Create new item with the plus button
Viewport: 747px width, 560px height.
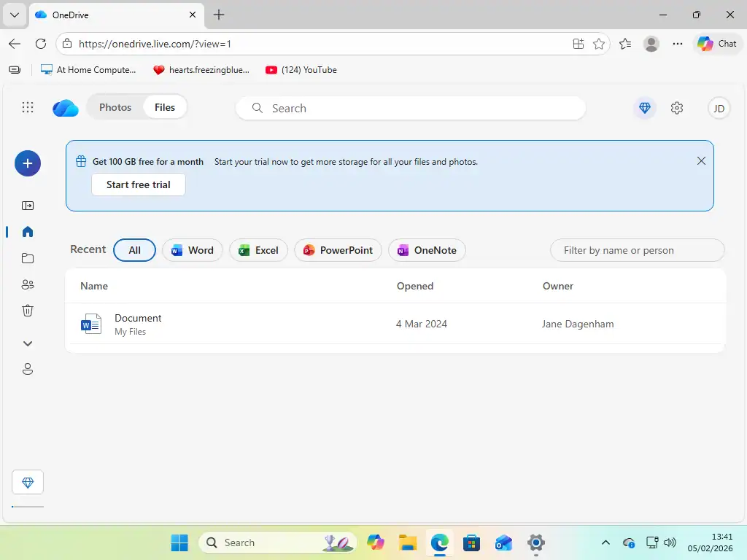(x=27, y=163)
